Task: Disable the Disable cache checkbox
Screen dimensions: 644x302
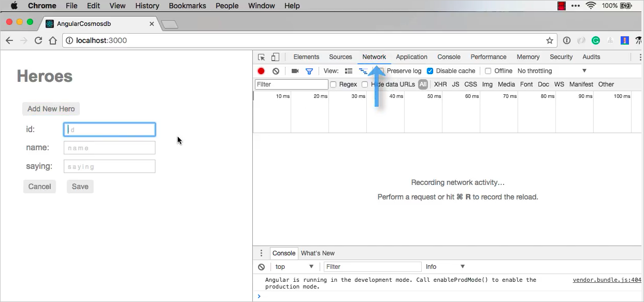Action: (x=430, y=70)
